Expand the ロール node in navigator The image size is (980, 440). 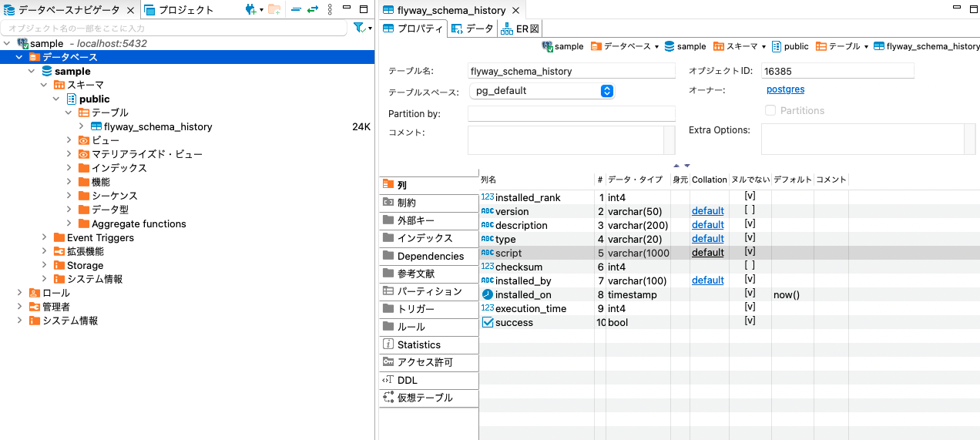point(20,293)
